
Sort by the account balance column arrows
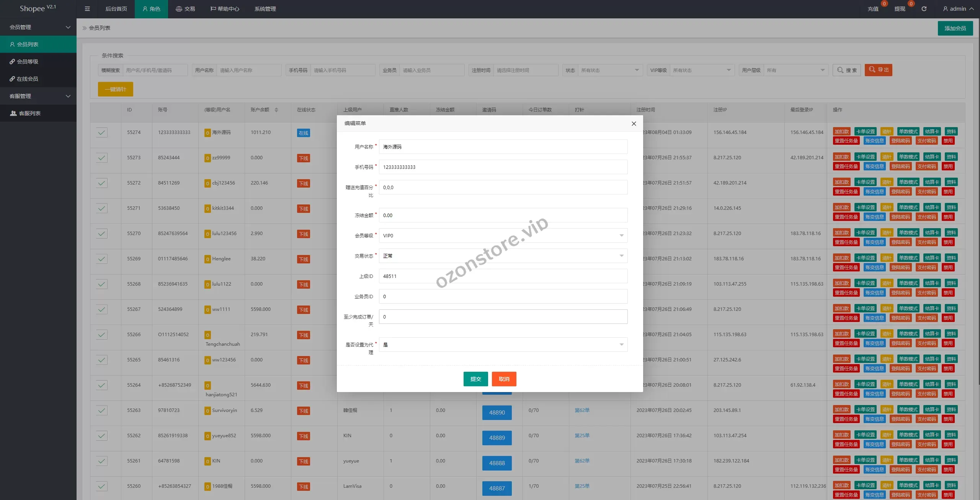276,110
